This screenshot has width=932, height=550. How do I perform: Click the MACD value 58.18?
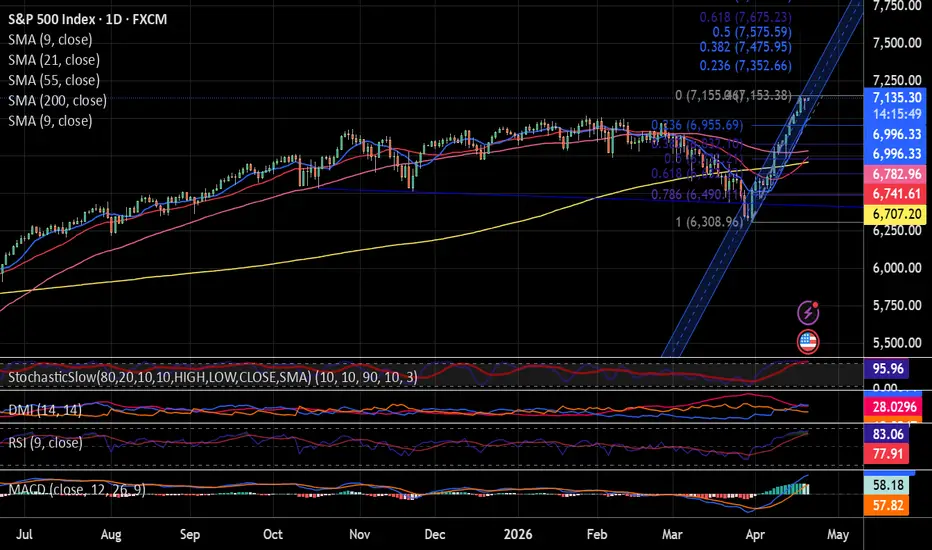click(888, 486)
